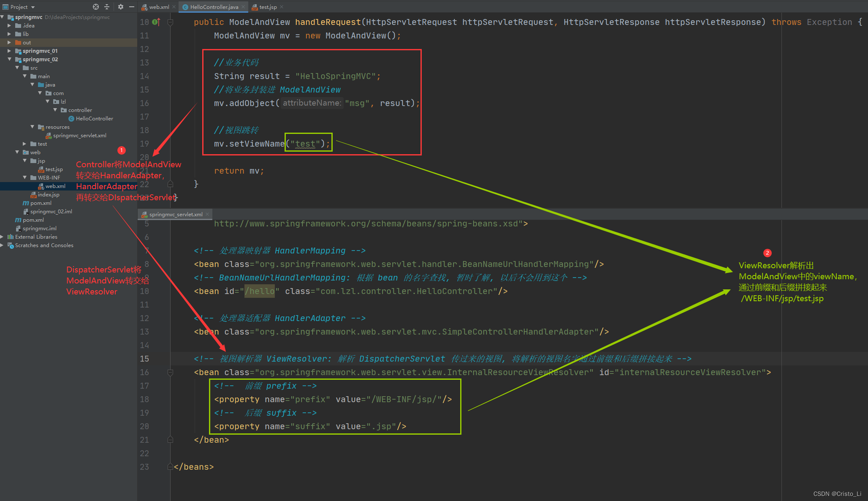Image resolution: width=868 pixels, height=501 pixels.
Task: Select the springmvc_servlet.xml tab
Action: coord(176,214)
